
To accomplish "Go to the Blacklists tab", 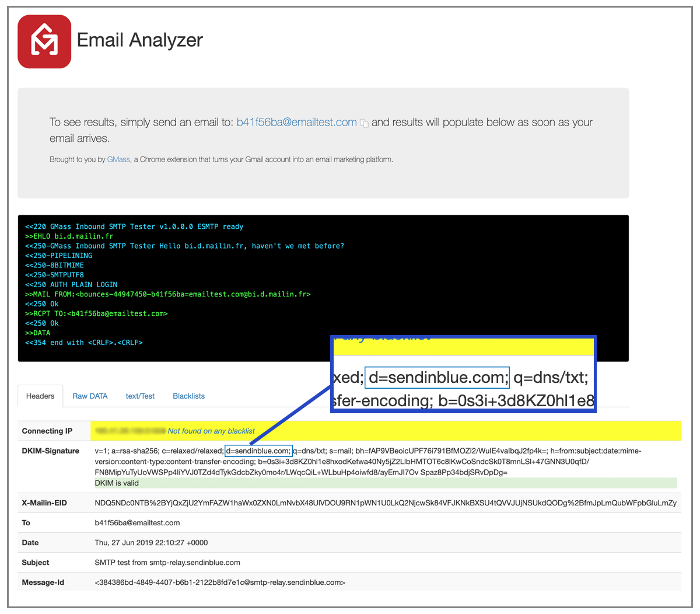I will point(188,396).
